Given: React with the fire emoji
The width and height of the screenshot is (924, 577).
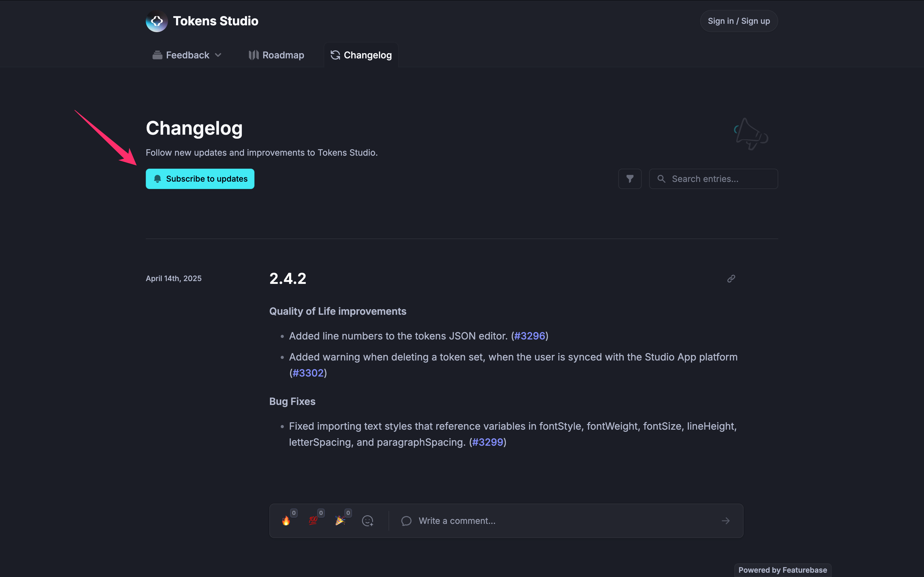Looking at the screenshot, I should (286, 520).
